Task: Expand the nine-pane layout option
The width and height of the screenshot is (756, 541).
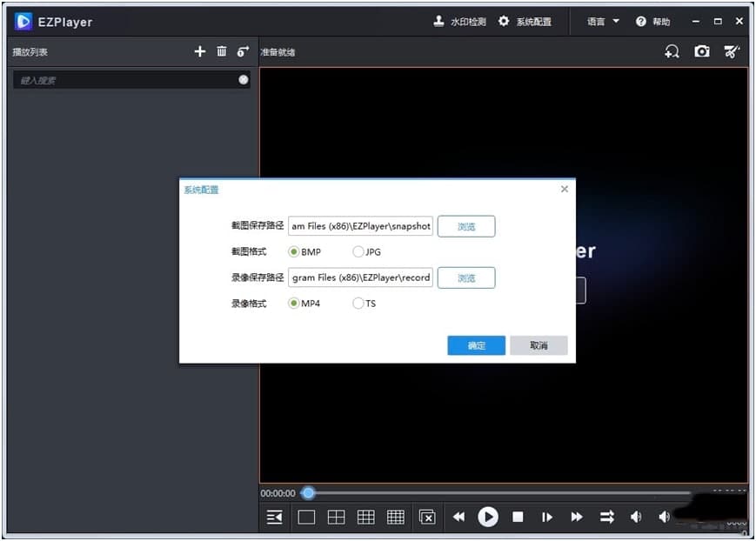Action: click(x=365, y=516)
